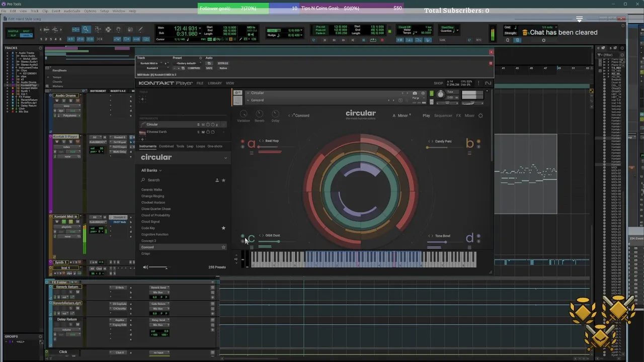
Task: Expand the Circular instrument name arrow
Action: 248,93
